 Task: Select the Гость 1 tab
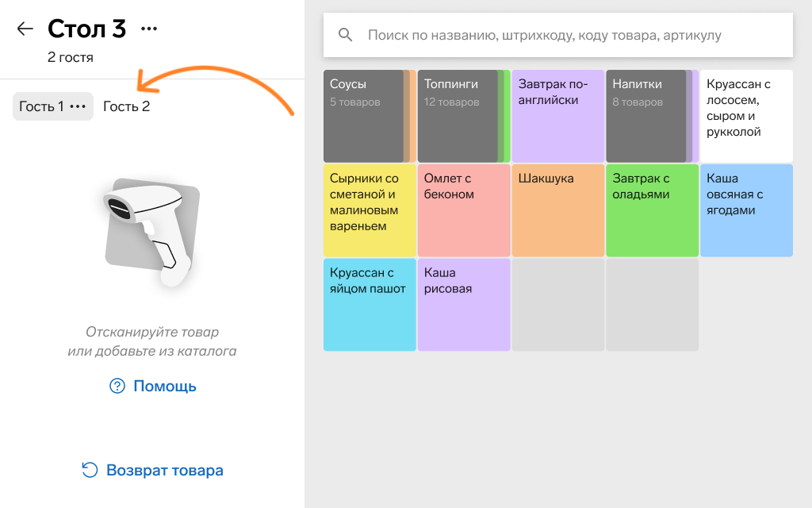click(x=41, y=106)
